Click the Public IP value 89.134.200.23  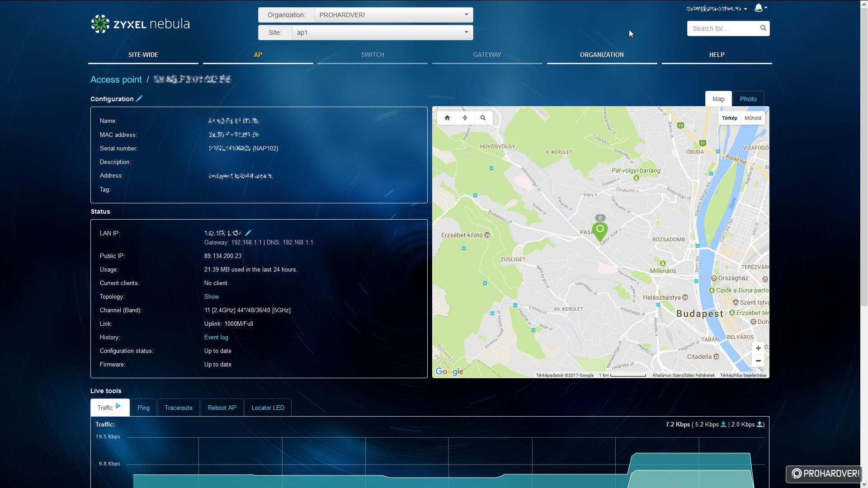[223, 256]
